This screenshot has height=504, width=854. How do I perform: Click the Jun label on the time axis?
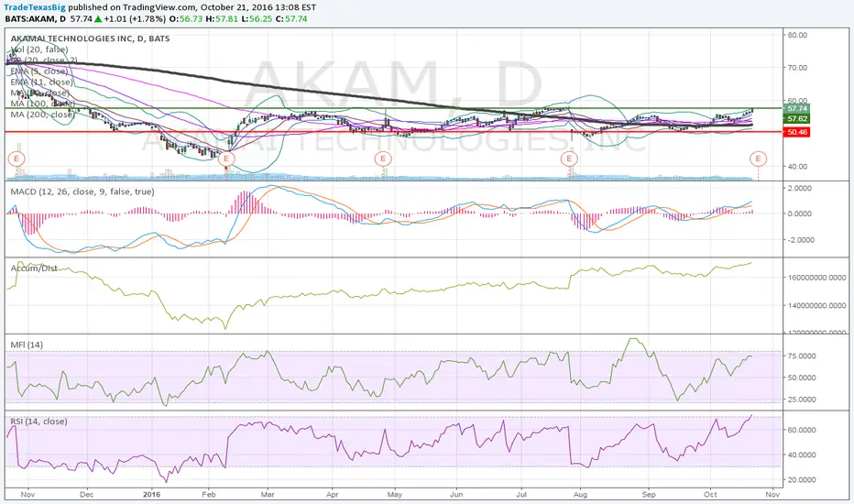456,495
